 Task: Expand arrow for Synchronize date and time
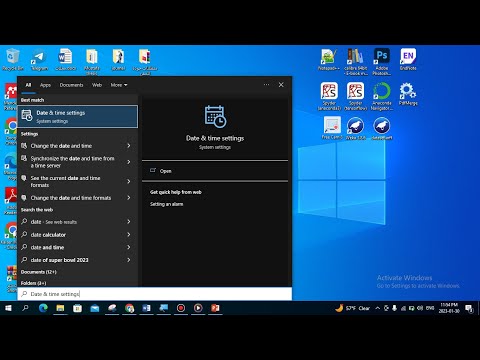(129, 162)
